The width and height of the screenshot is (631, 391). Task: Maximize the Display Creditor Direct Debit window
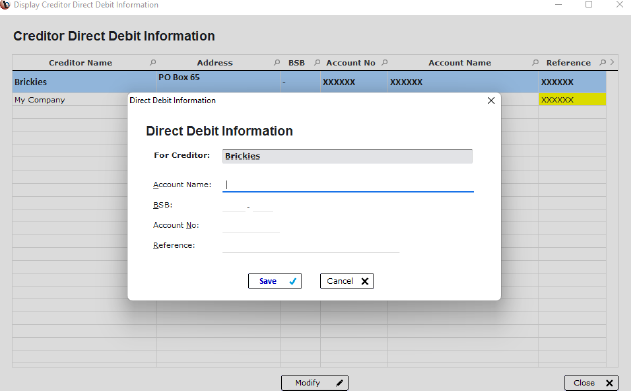tap(588, 5)
